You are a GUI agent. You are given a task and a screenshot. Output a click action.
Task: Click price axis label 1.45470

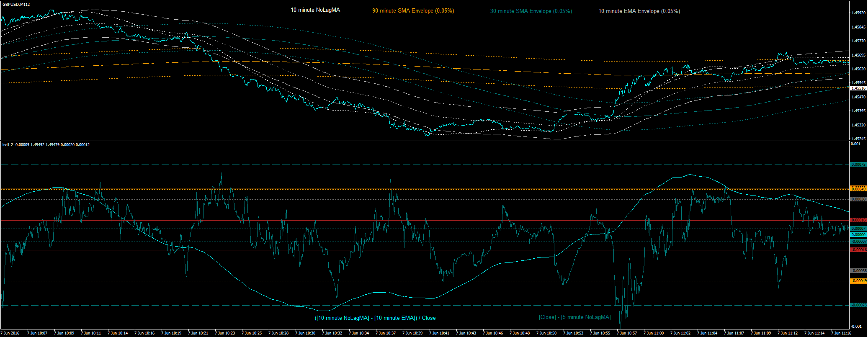[x=858, y=97]
